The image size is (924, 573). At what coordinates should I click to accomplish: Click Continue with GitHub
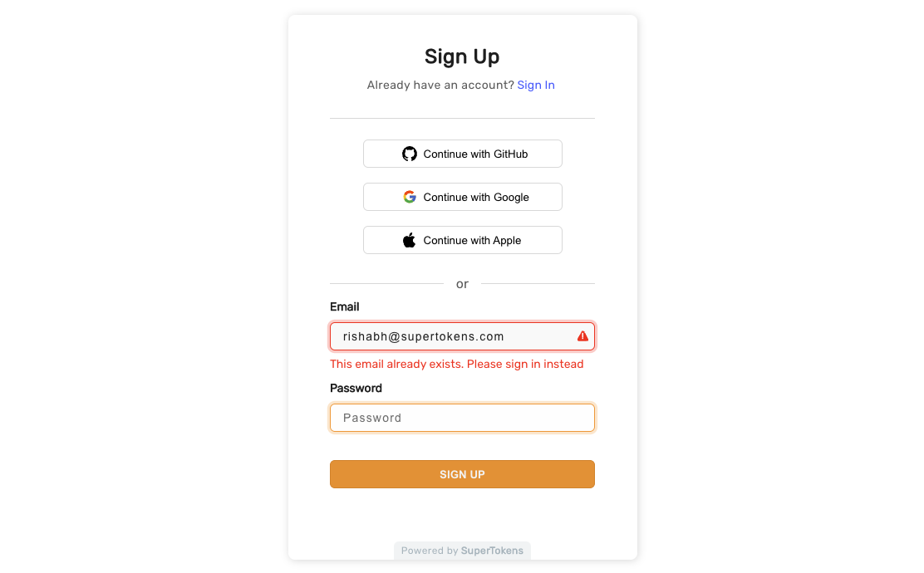click(462, 154)
